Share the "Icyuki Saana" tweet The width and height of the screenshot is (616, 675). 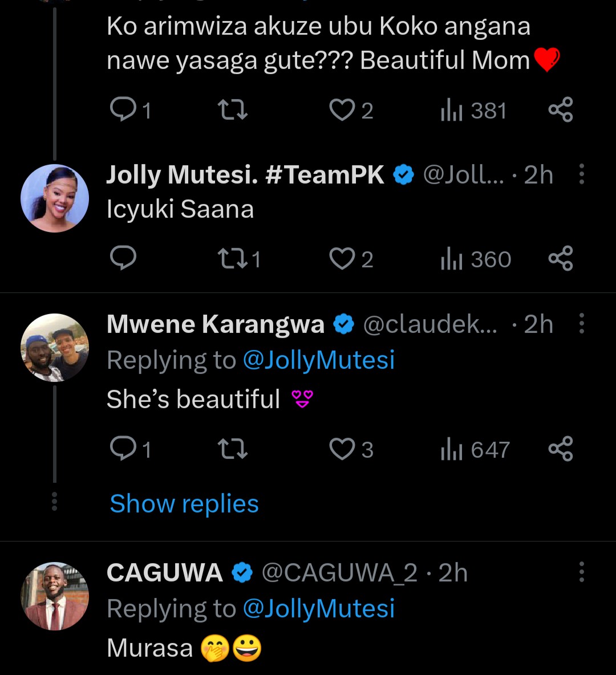(x=560, y=259)
